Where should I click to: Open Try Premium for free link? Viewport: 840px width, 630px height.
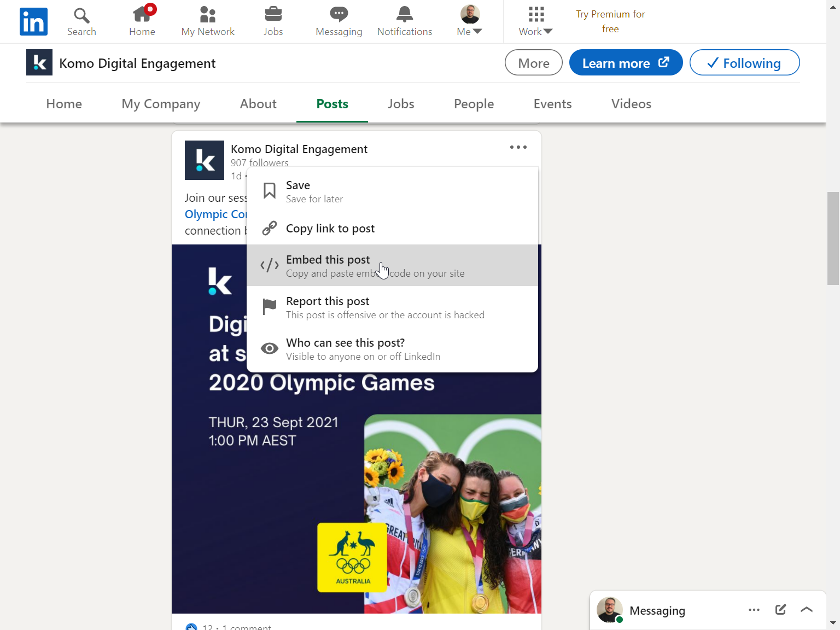tap(610, 21)
